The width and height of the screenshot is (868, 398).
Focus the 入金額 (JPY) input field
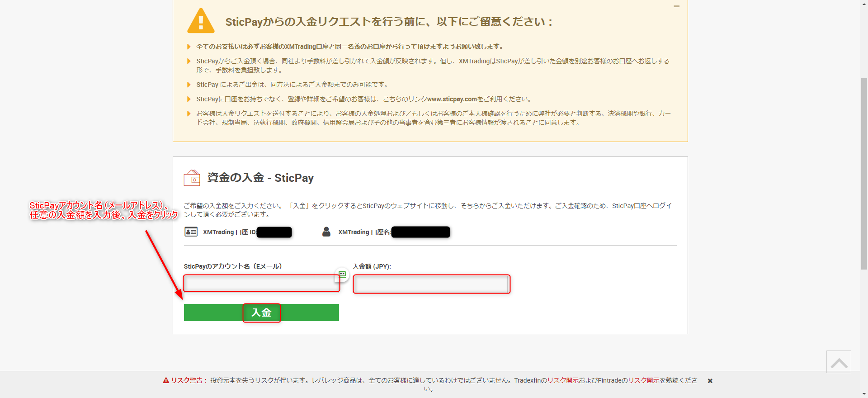(431, 284)
